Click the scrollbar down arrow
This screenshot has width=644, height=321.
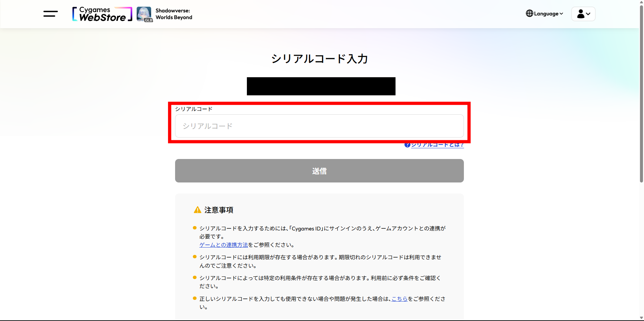click(x=641, y=318)
